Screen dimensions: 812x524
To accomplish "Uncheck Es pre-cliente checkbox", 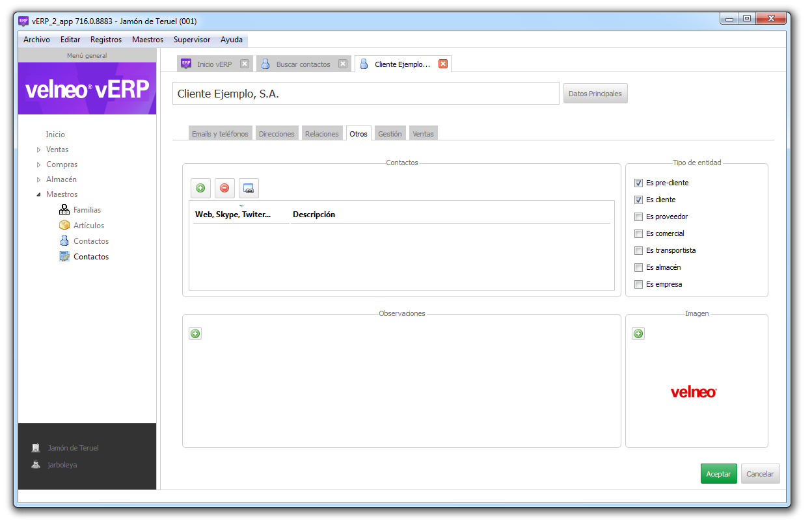I will pyautogui.click(x=639, y=183).
